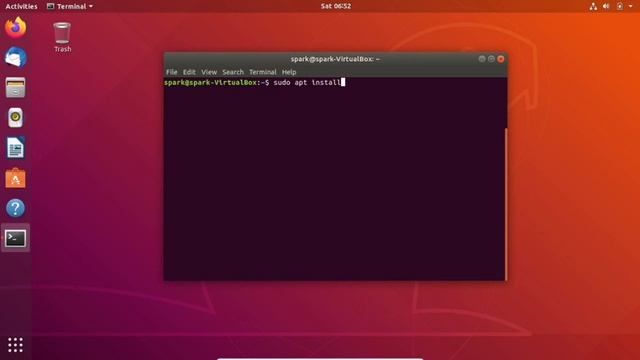
Task: Open the Activities overview
Action: (x=21, y=6)
